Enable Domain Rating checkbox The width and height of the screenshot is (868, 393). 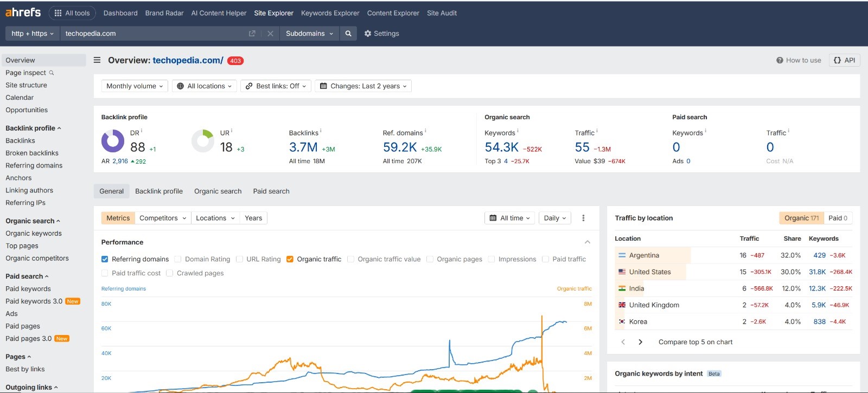click(x=178, y=259)
